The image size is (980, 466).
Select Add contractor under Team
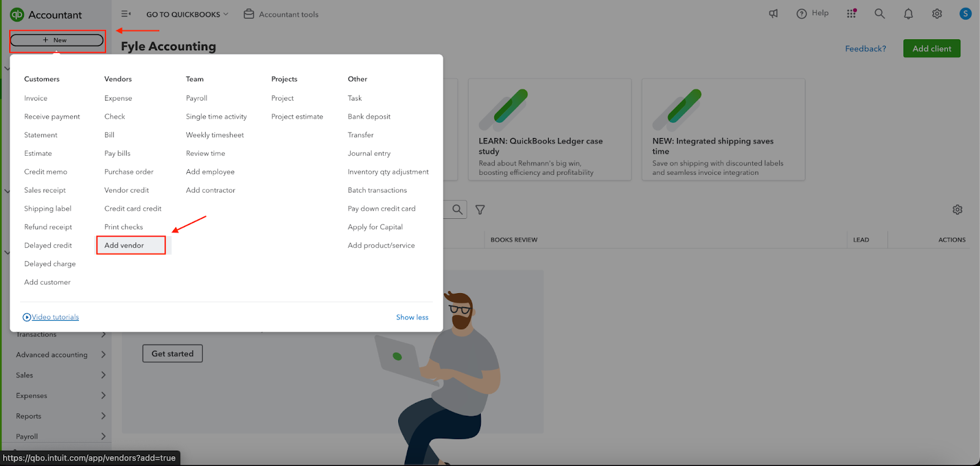(x=211, y=190)
